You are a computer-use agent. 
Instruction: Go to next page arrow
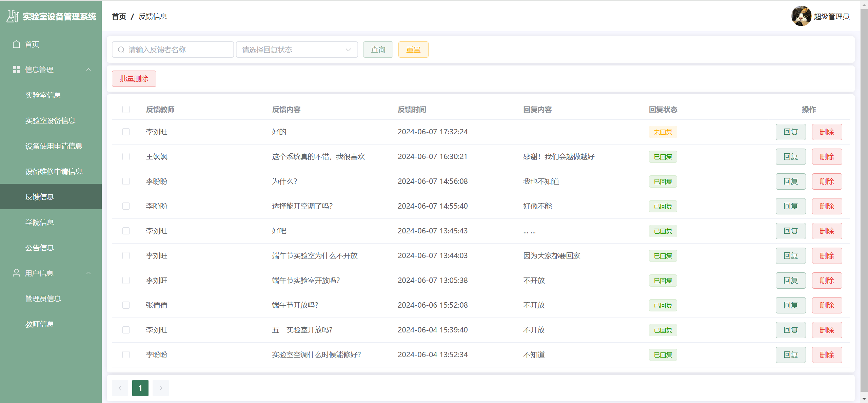pos(161,388)
